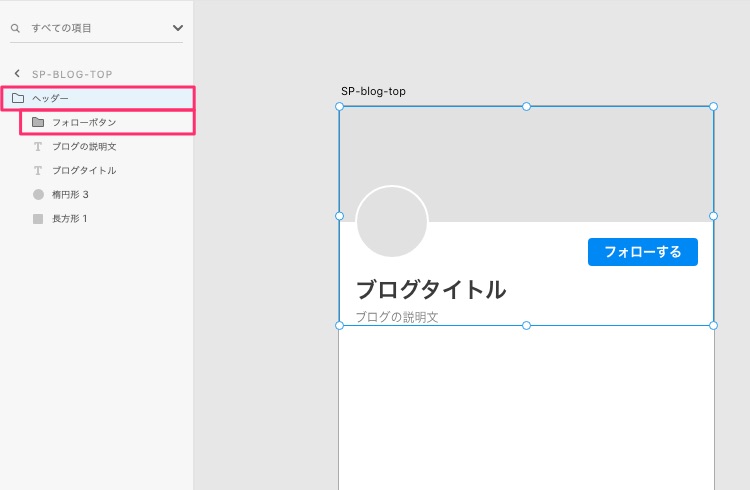Click the search magnifier icon in layers panel
This screenshot has height=490, width=750.
[x=15, y=29]
